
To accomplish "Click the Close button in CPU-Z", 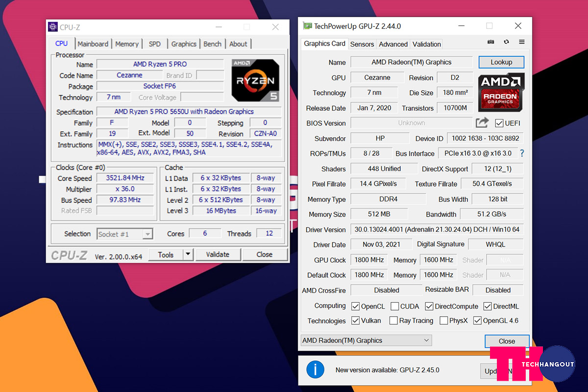I will coord(264,254).
